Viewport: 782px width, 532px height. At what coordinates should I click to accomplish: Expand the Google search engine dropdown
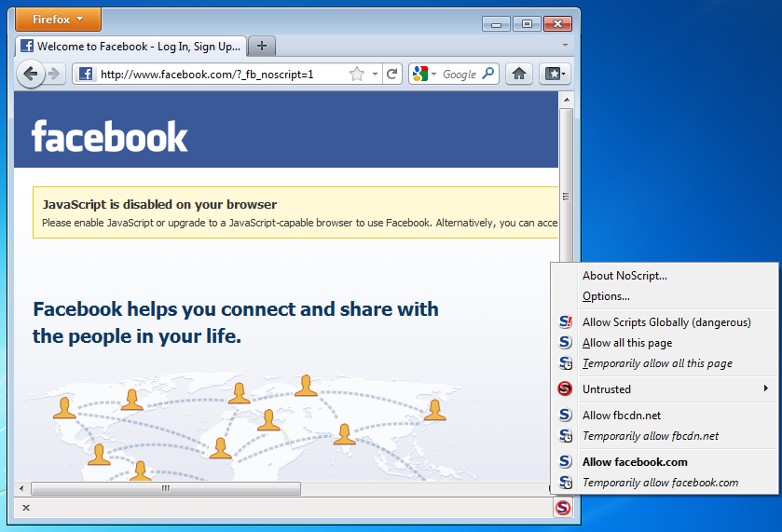coord(424,75)
